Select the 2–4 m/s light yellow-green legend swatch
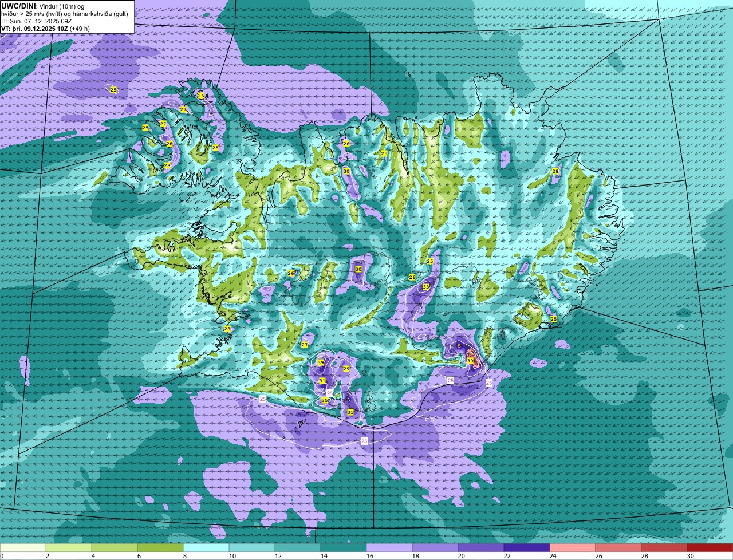 point(69,547)
